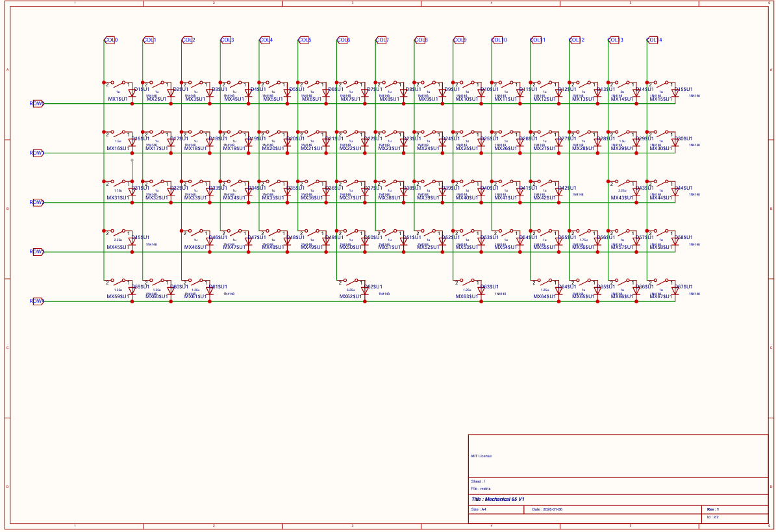The height and width of the screenshot is (532, 776).
Task: Select the ROW0 label on first row
Action: [37, 104]
